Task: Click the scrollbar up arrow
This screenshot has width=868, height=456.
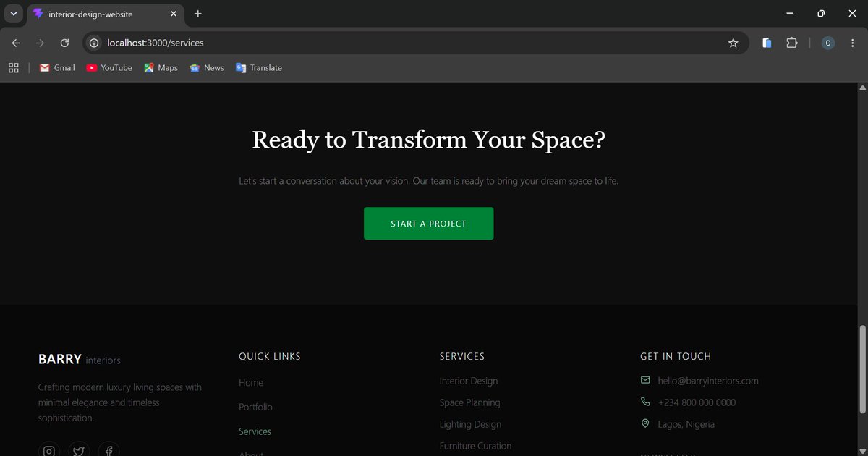Action: (861, 88)
